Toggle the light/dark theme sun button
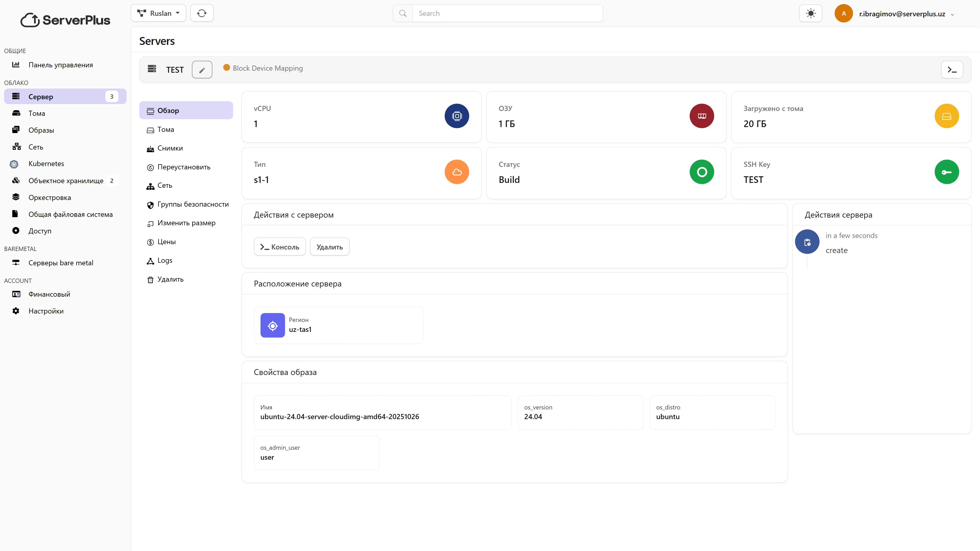Image resolution: width=980 pixels, height=551 pixels. tap(810, 14)
